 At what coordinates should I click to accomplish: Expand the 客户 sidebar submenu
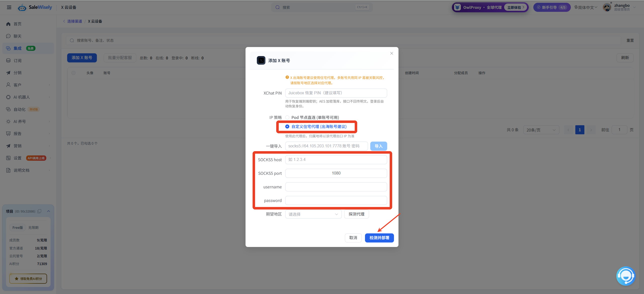click(x=49, y=85)
